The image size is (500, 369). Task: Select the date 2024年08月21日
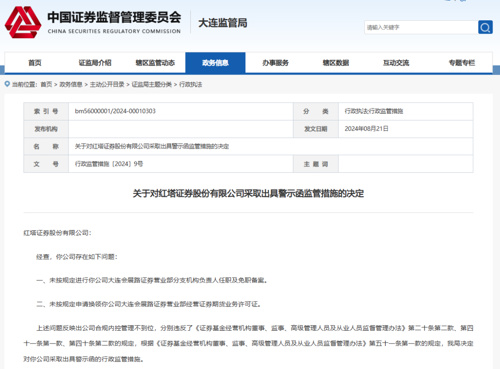pos(366,129)
